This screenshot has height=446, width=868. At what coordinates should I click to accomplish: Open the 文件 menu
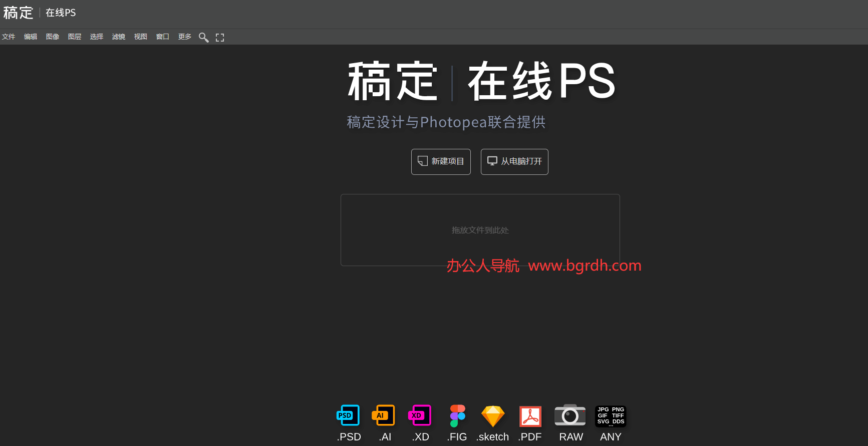9,37
